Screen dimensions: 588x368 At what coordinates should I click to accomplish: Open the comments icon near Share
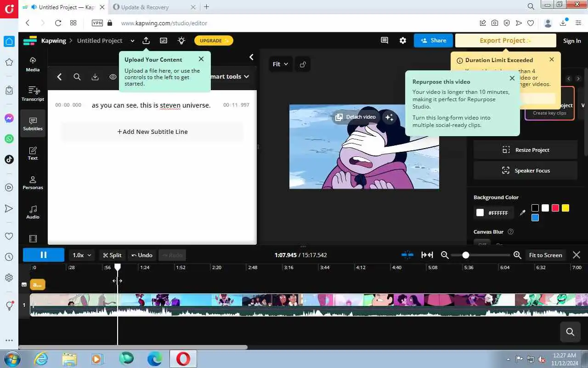tap(384, 40)
